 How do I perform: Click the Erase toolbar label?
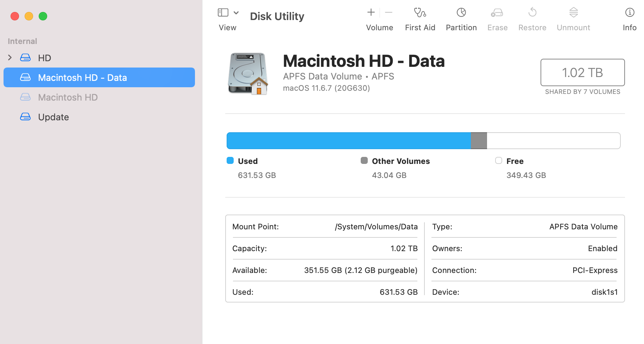(x=498, y=27)
